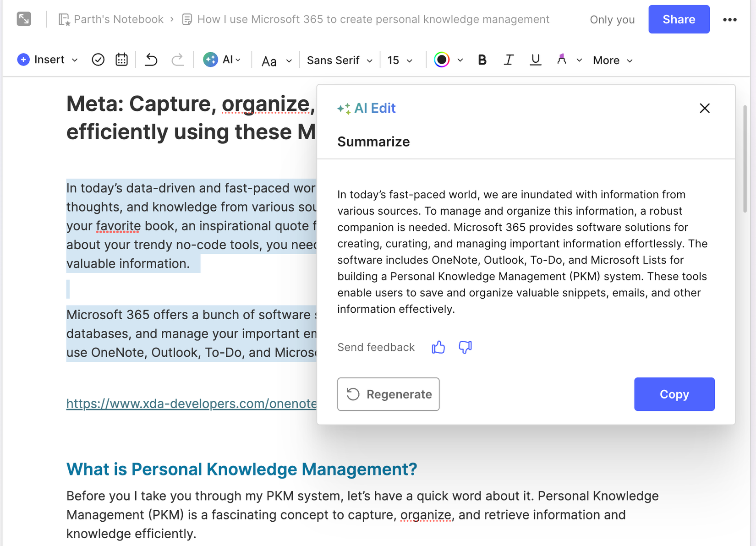
Task: Click the highlighter icon
Action: click(x=561, y=59)
